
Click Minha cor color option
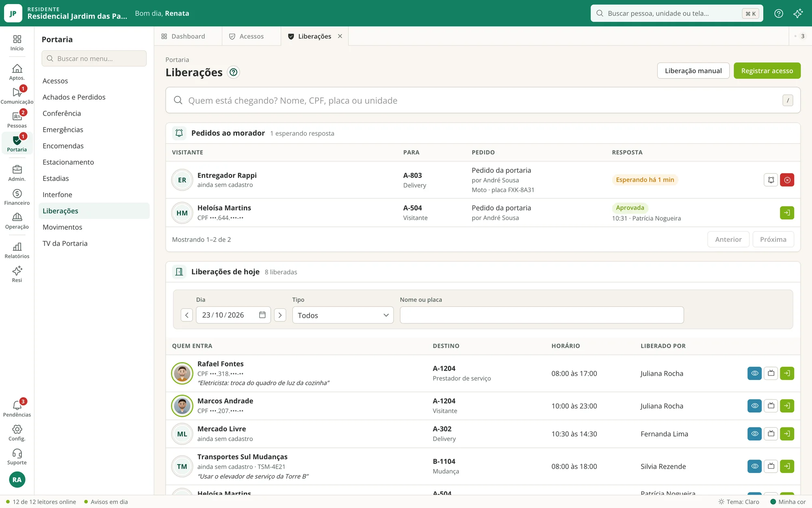788,502
